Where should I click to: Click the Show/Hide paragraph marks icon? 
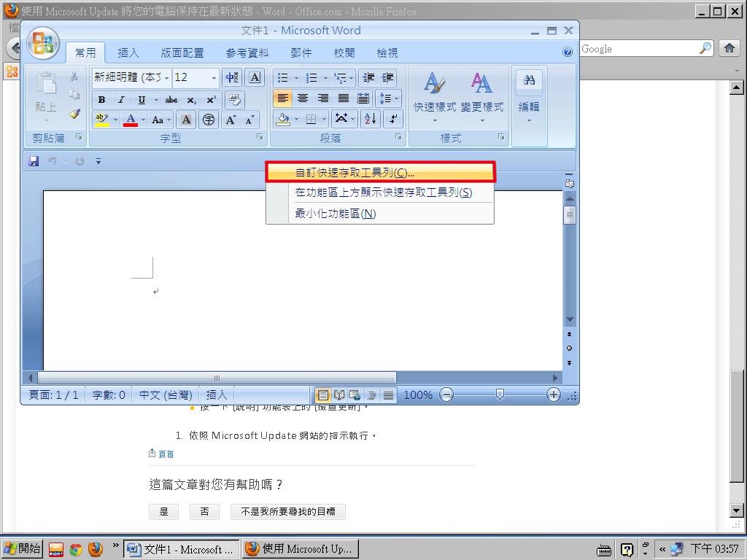pyautogui.click(x=393, y=119)
